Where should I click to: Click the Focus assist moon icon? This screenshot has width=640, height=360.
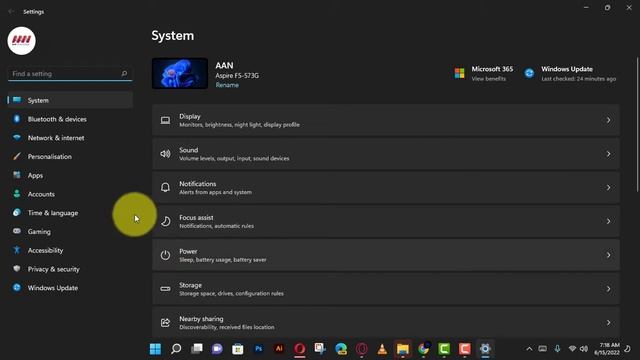pos(165,221)
